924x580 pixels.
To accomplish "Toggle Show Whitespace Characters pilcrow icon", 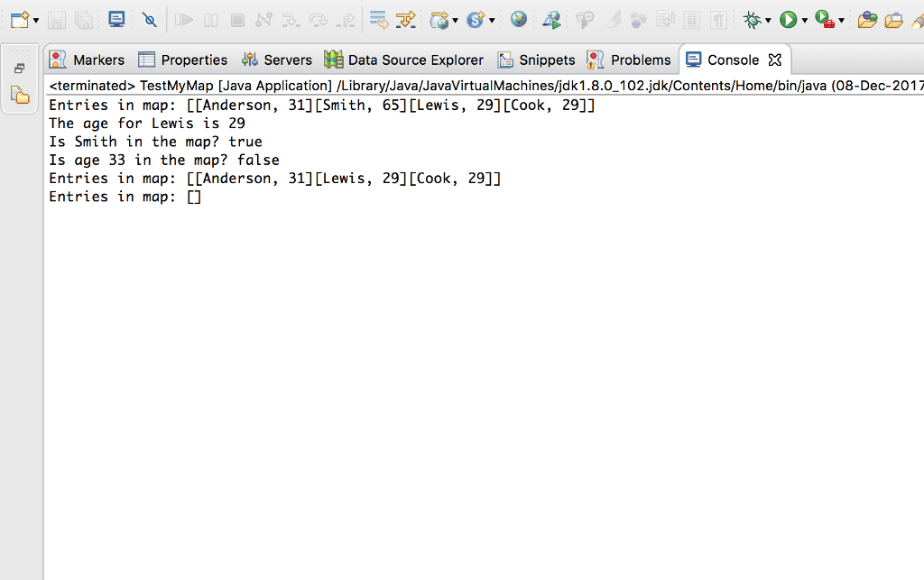I will 718,21.
